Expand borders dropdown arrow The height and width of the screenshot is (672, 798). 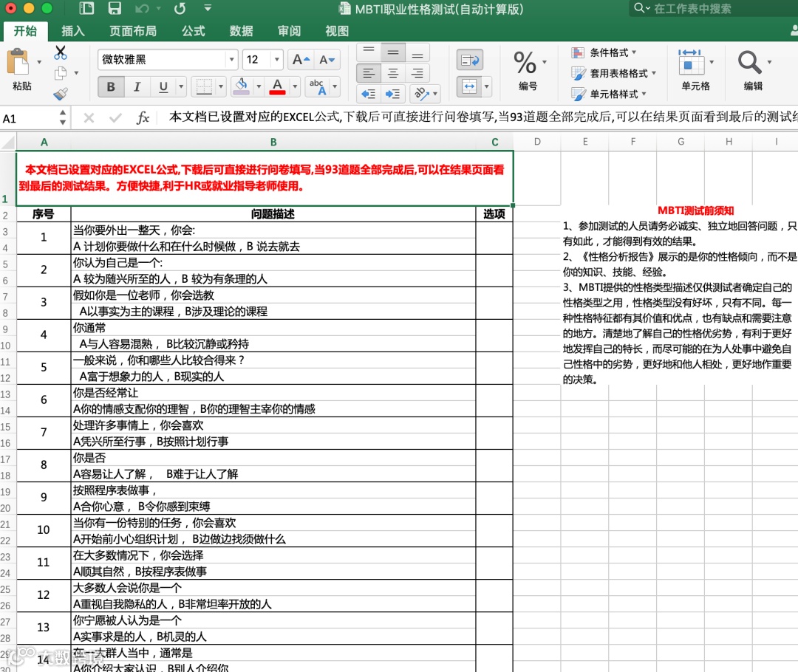tap(221, 87)
